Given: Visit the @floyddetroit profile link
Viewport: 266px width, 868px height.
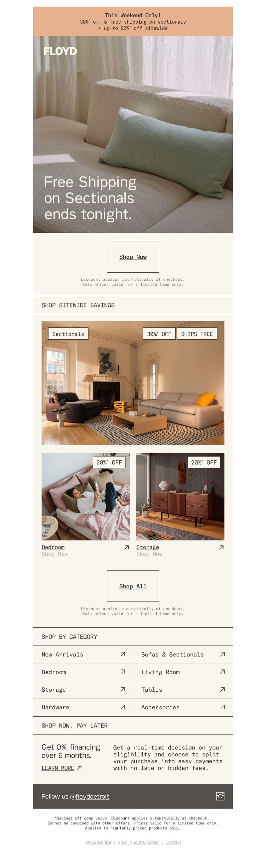Looking at the screenshot, I should pos(89,796).
